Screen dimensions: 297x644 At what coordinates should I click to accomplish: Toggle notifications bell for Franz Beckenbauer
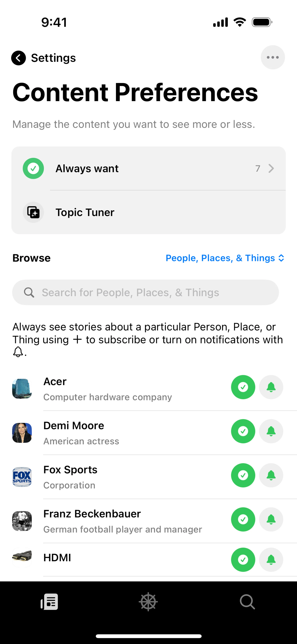pyautogui.click(x=271, y=519)
